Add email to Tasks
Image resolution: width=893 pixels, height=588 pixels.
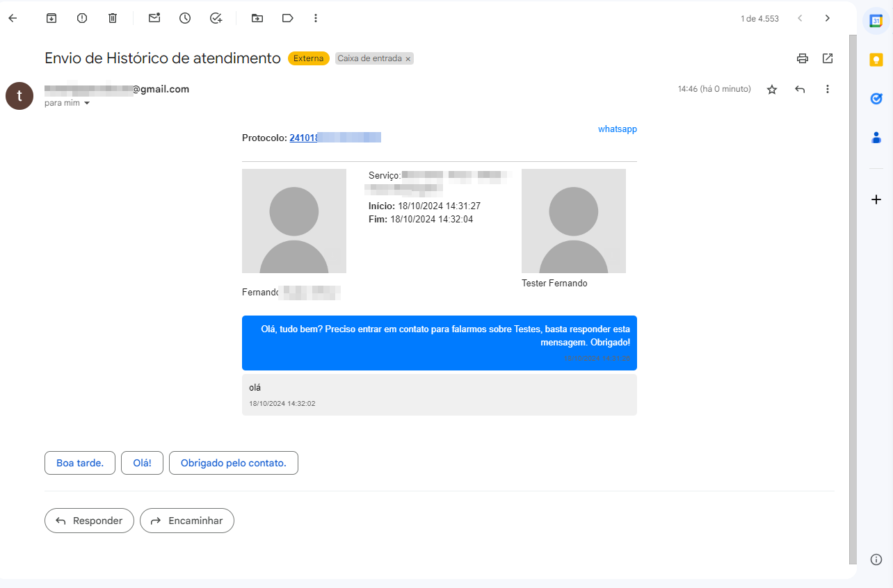(216, 18)
